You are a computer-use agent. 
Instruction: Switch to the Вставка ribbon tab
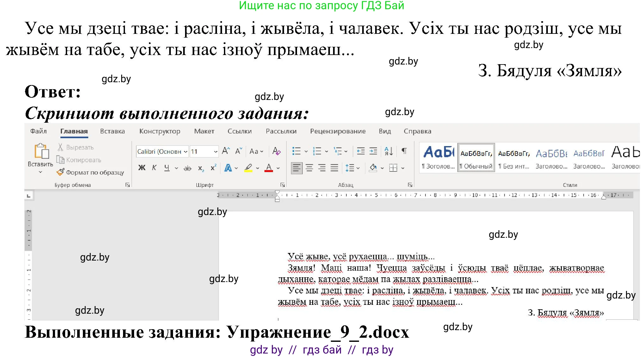tap(112, 131)
